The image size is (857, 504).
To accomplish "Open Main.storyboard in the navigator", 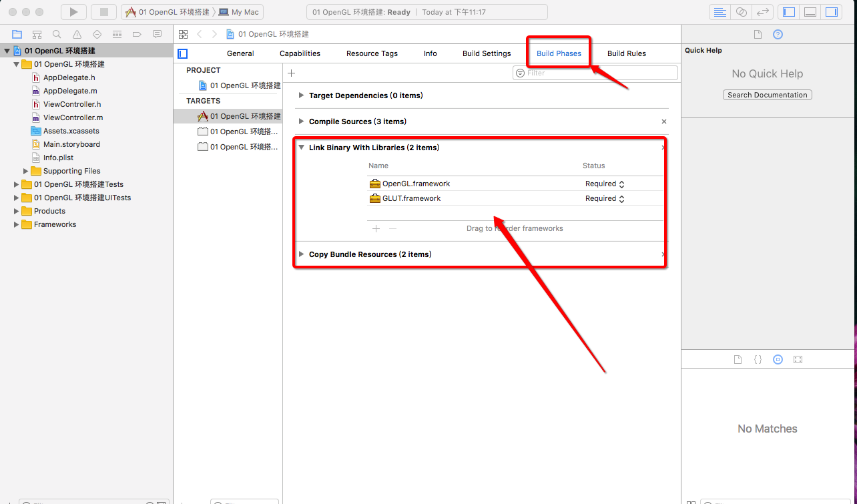I will pos(66,144).
